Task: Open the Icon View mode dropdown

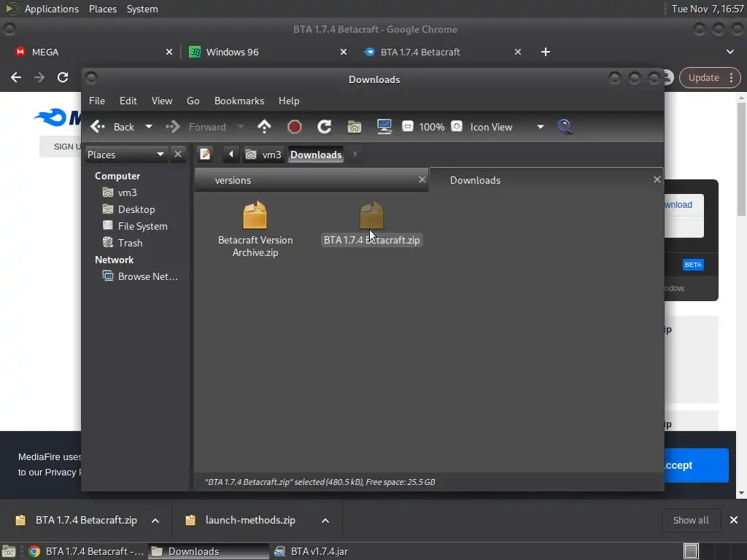Action: (x=507, y=127)
